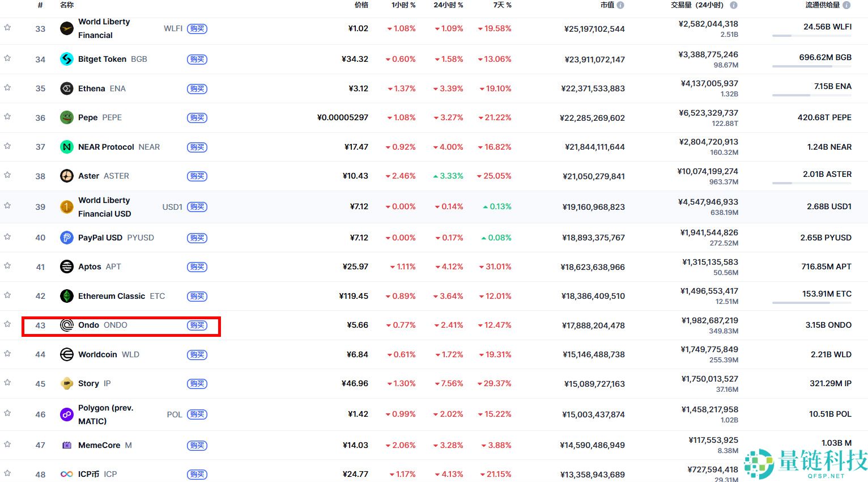Viewport: 868px width, 482px height.
Task: Click the Bitget Token logo icon
Action: pyautogui.click(x=67, y=59)
